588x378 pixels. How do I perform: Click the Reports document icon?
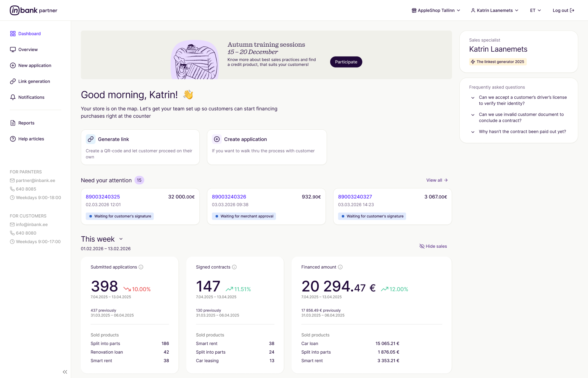(13, 123)
